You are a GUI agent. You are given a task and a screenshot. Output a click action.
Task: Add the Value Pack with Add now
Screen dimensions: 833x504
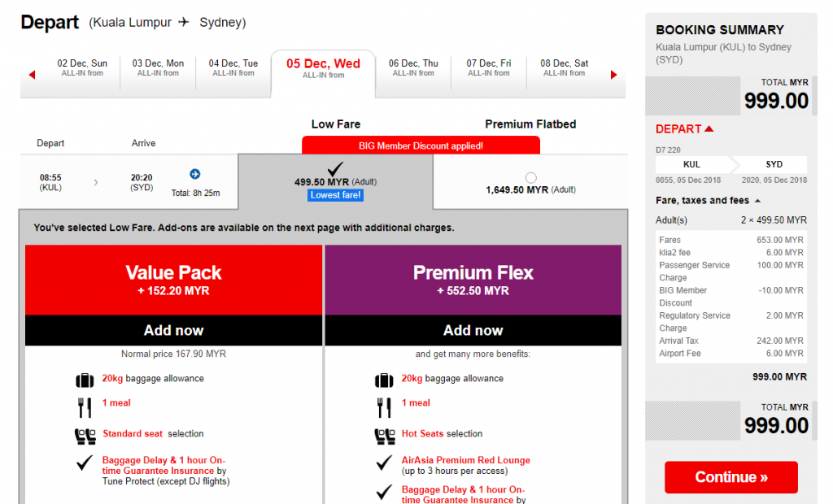coord(174,331)
